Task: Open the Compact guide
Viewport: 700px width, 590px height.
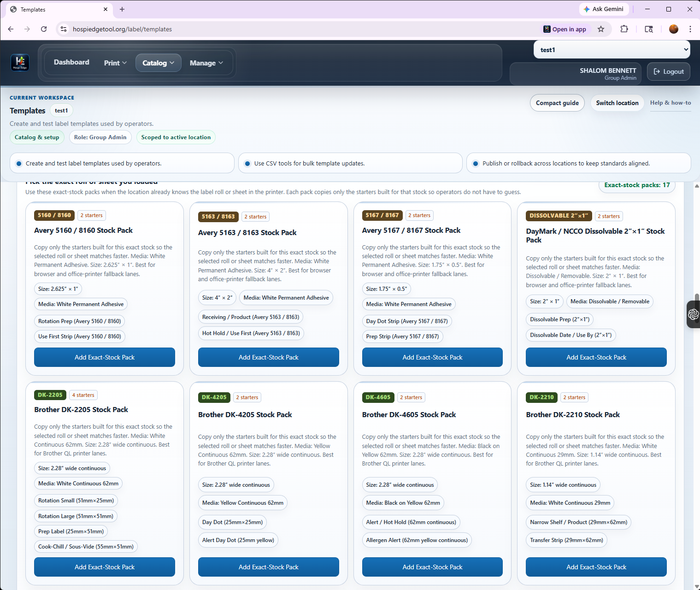Action: click(x=557, y=103)
